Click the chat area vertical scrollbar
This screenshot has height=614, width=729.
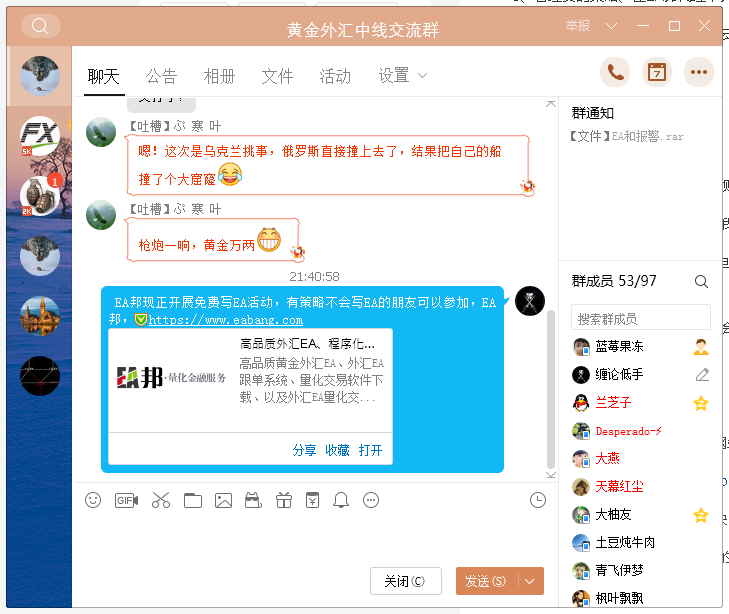[x=551, y=389]
